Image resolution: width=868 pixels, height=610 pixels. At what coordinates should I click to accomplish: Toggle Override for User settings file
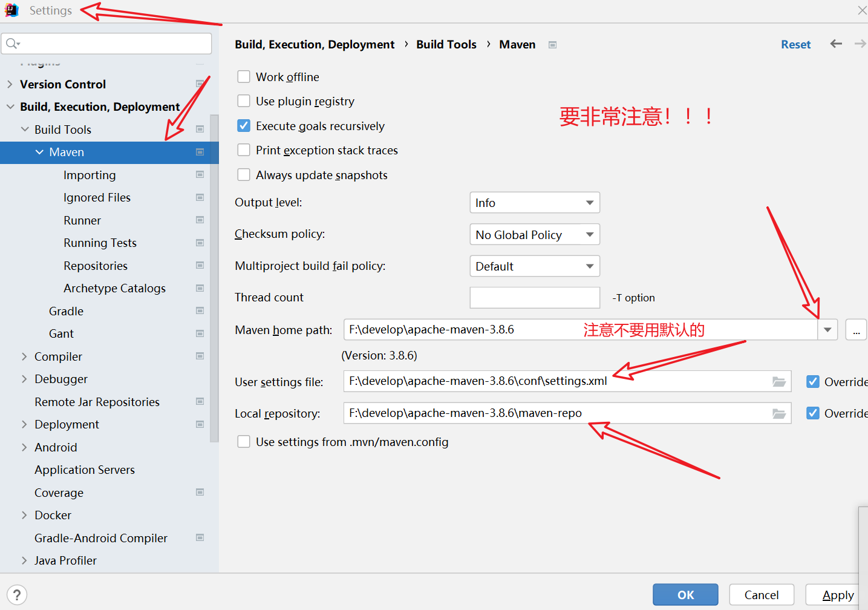813,381
